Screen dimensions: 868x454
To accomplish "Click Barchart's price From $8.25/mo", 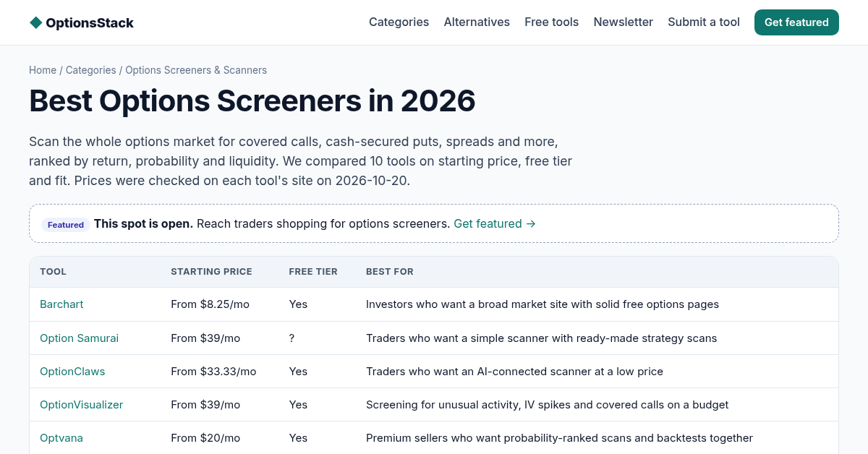I will (x=210, y=304).
